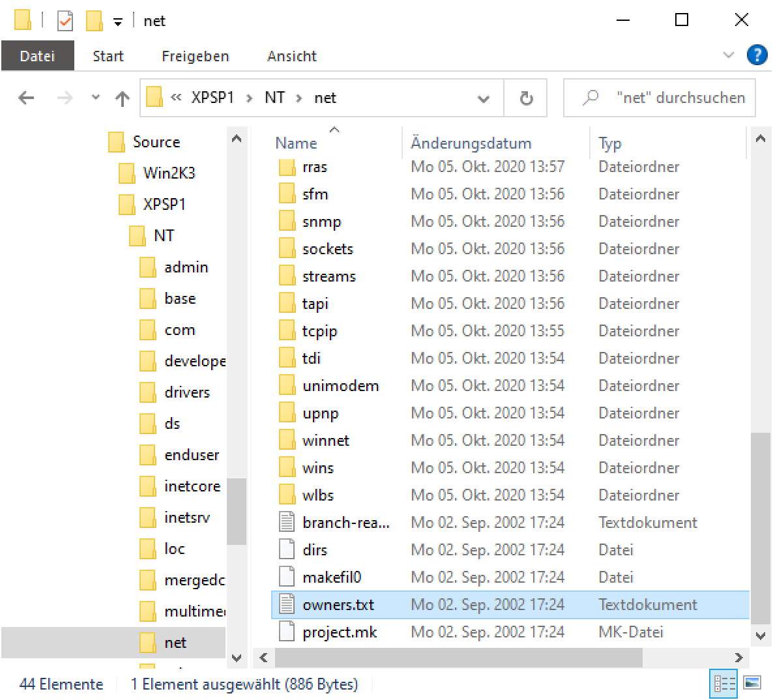Click the upnp folder icon

287,413
